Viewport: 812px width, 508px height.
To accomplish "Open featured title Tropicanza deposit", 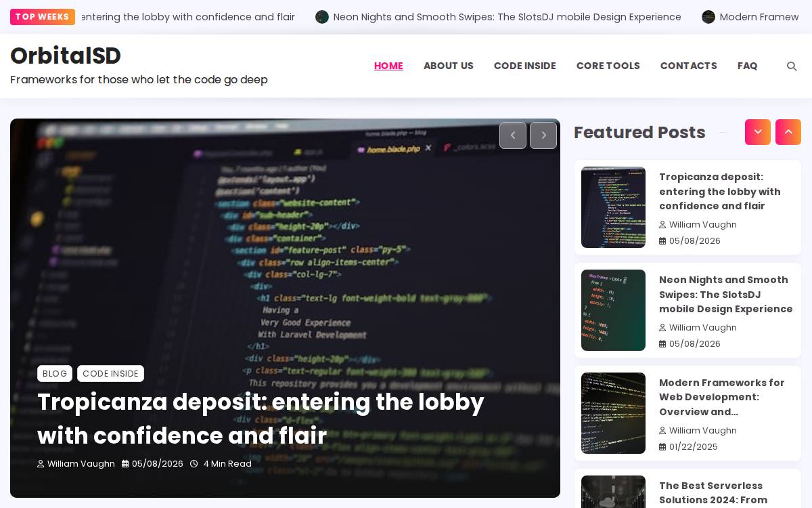I will pos(720,192).
